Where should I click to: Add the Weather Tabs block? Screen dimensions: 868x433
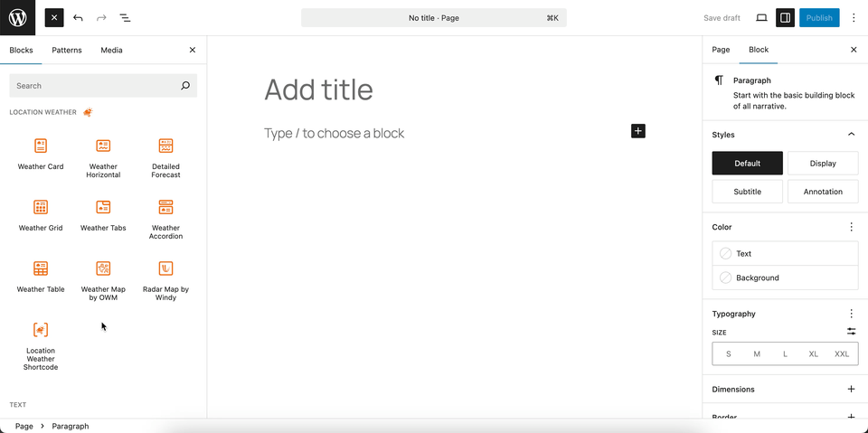(103, 215)
